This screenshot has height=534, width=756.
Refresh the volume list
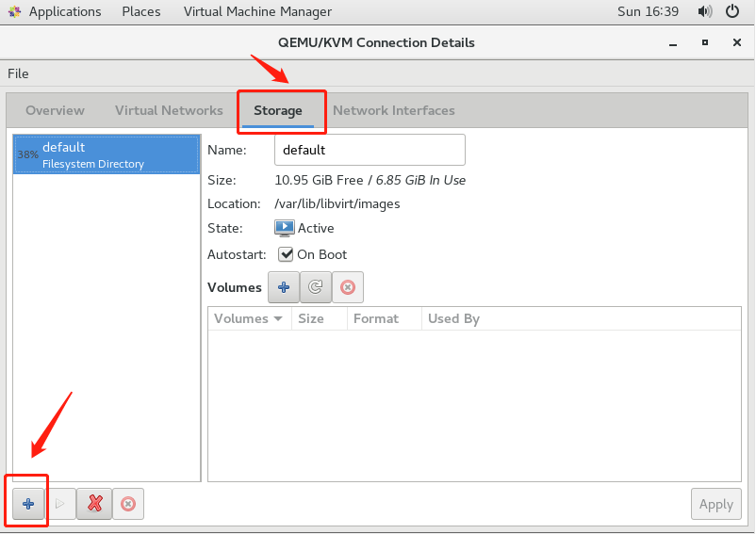[x=316, y=287]
